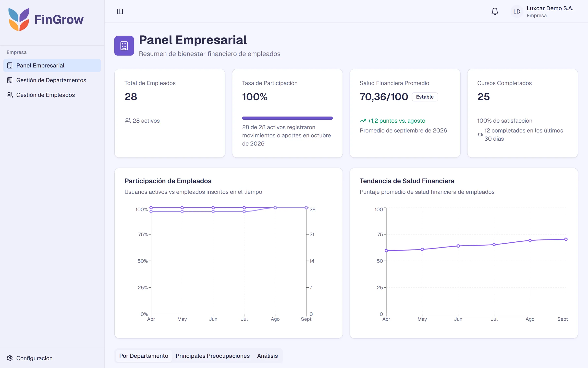Click the Sept data point in Tendencia chart
The width and height of the screenshot is (588, 368).
[566, 239]
